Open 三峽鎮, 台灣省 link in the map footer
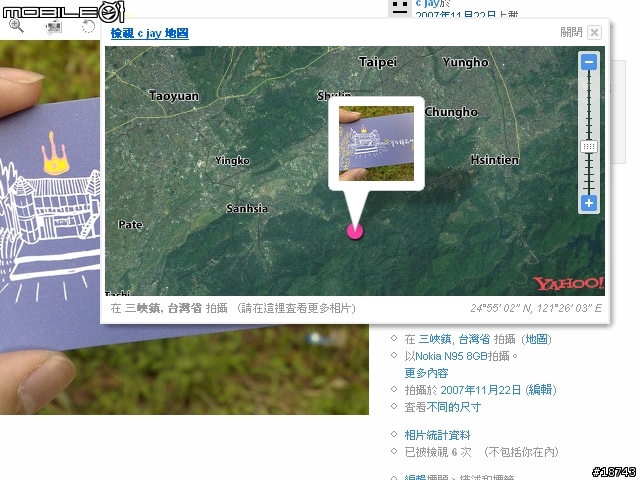The image size is (640, 480). coord(163,308)
